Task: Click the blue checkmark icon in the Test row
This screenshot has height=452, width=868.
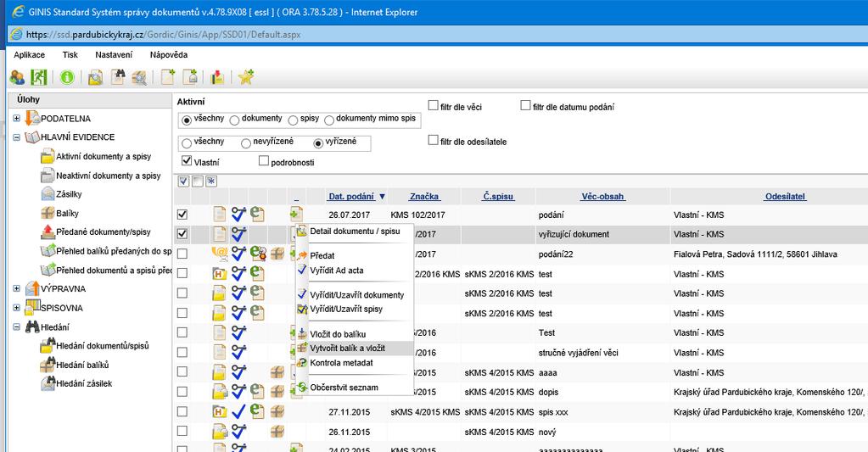Action: (238, 332)
